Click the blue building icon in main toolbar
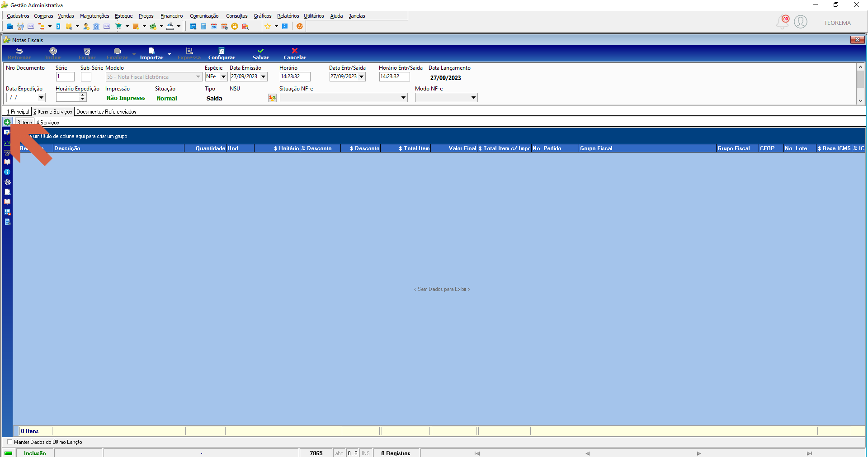 click(10, 26)
